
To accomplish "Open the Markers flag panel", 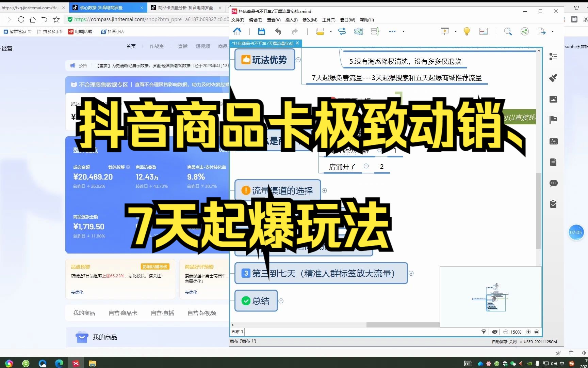I will [553, 120].
